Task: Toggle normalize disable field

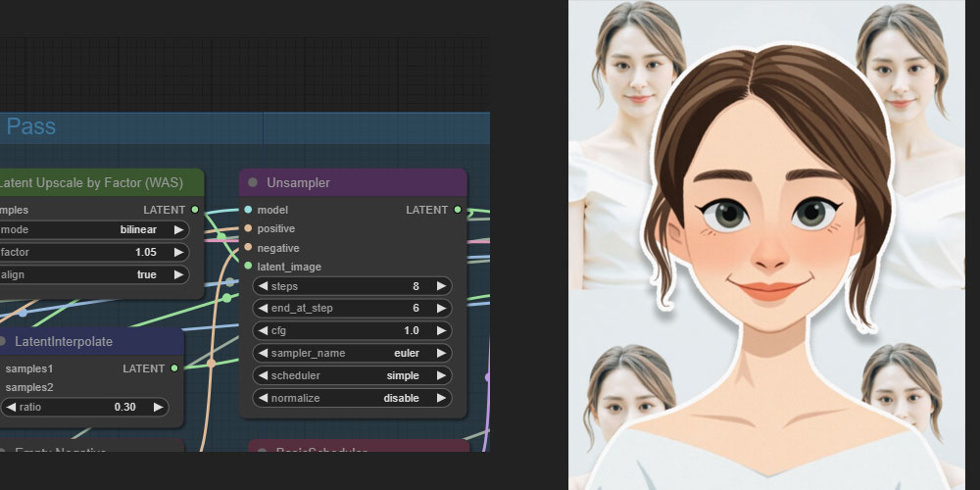Action: 352,398
